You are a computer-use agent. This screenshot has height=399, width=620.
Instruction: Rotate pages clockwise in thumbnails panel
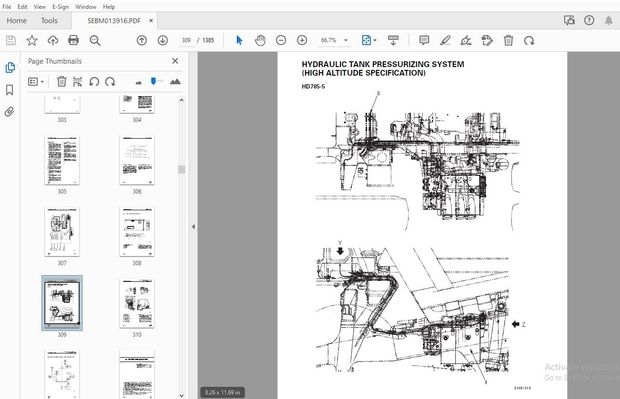[x=110, y=81]
